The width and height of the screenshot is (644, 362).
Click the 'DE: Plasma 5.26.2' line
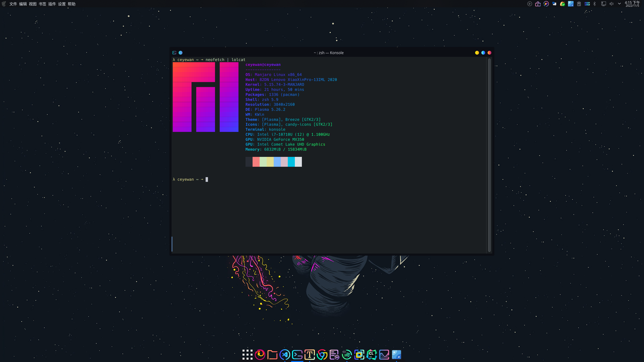(x=265, y=109)
